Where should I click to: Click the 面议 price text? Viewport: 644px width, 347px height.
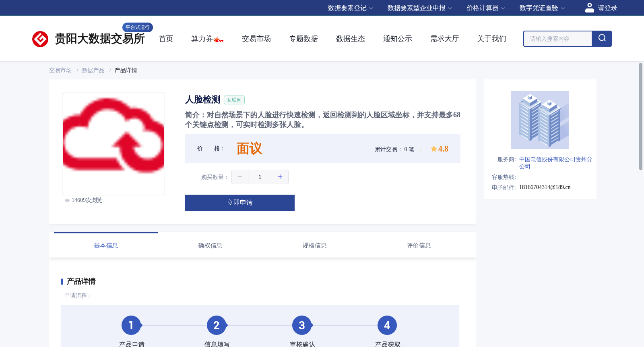[249, 149]
